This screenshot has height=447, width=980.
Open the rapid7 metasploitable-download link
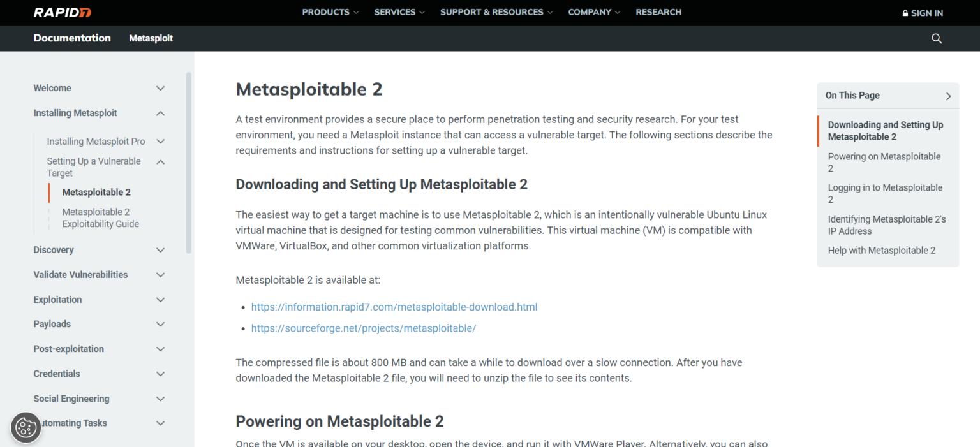tap(394, 307)
